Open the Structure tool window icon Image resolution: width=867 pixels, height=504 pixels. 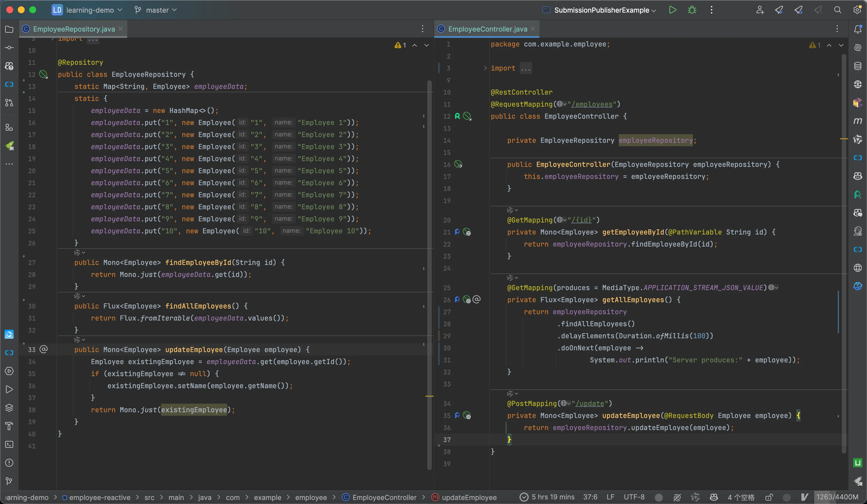tap(9, 128)
